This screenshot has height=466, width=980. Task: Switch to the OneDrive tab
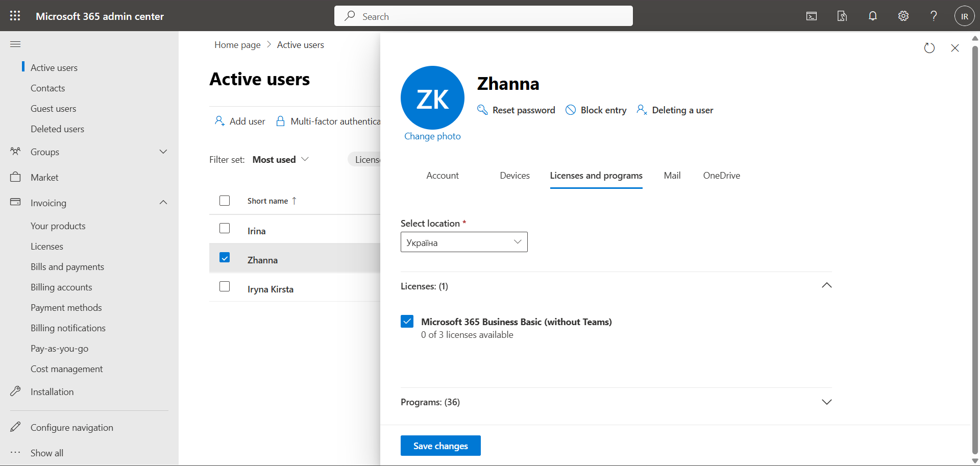pyautogui.click(x=721, y=176)
